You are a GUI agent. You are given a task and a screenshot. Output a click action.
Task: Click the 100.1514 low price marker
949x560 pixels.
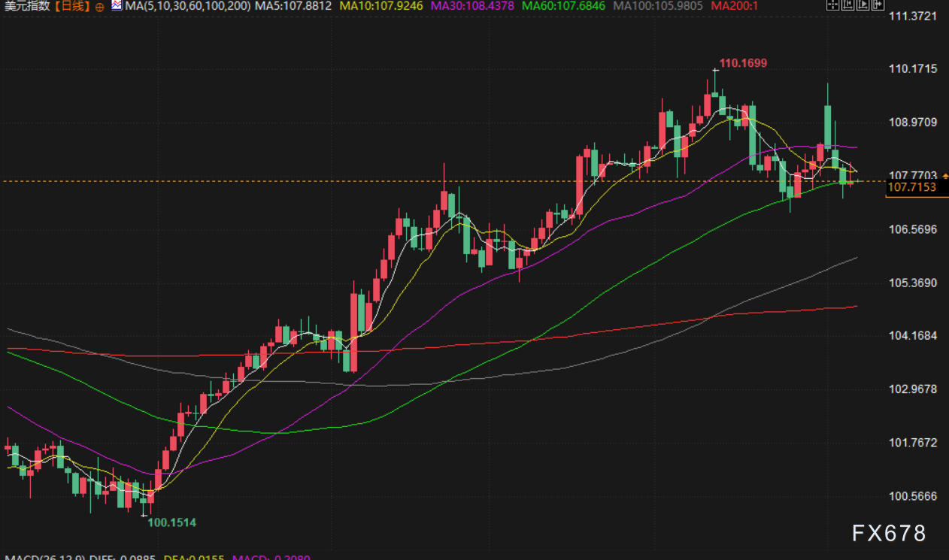[x=171, y=522]
